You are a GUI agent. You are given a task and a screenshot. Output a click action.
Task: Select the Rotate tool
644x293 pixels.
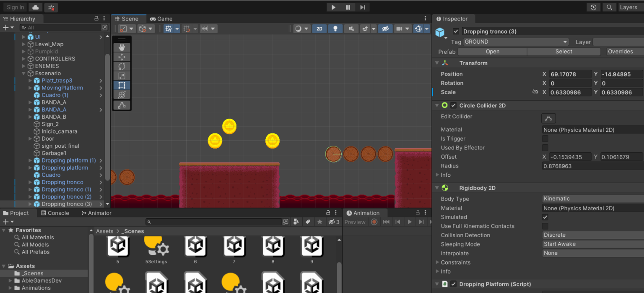point(122,66)
